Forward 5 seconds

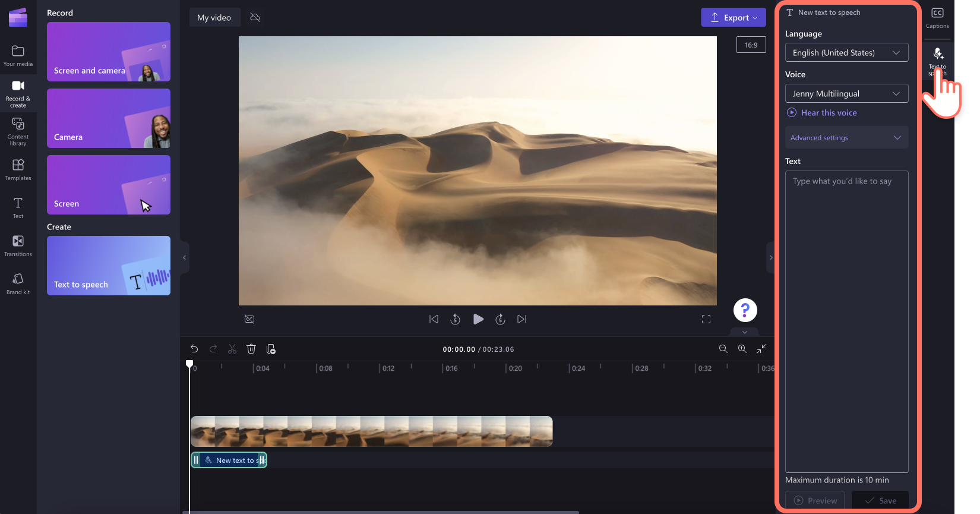point(500,319)
